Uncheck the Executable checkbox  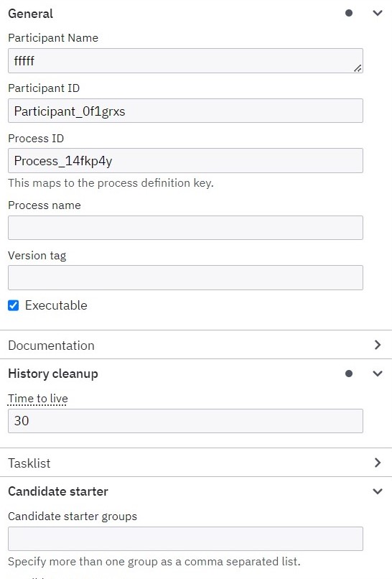14,305
